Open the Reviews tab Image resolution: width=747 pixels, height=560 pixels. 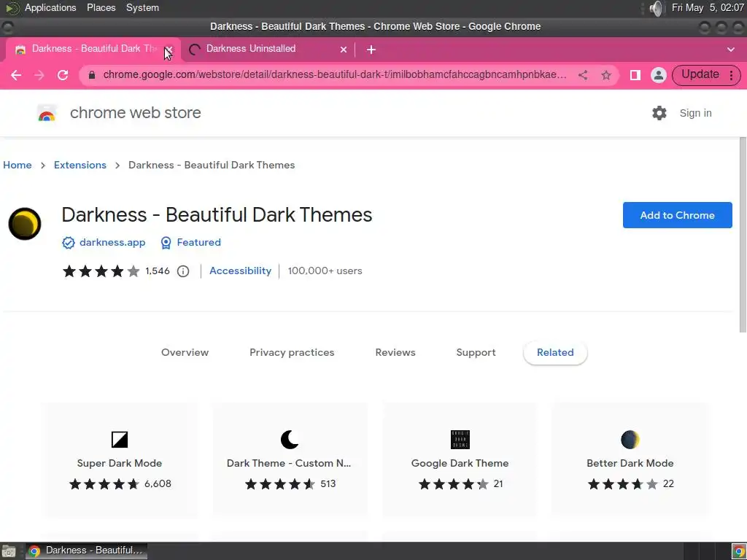click(395, 352)
